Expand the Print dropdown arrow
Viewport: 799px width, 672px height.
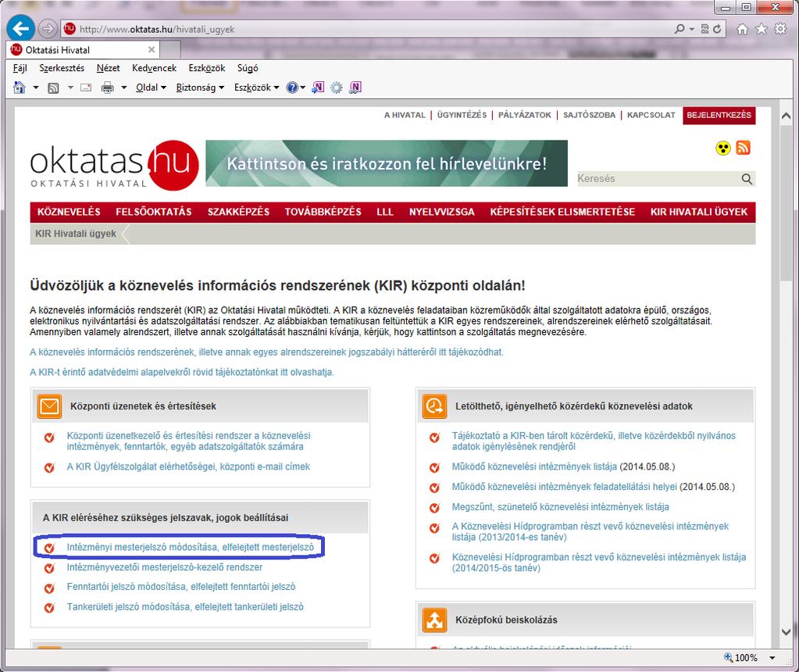[x=124, y=88]
